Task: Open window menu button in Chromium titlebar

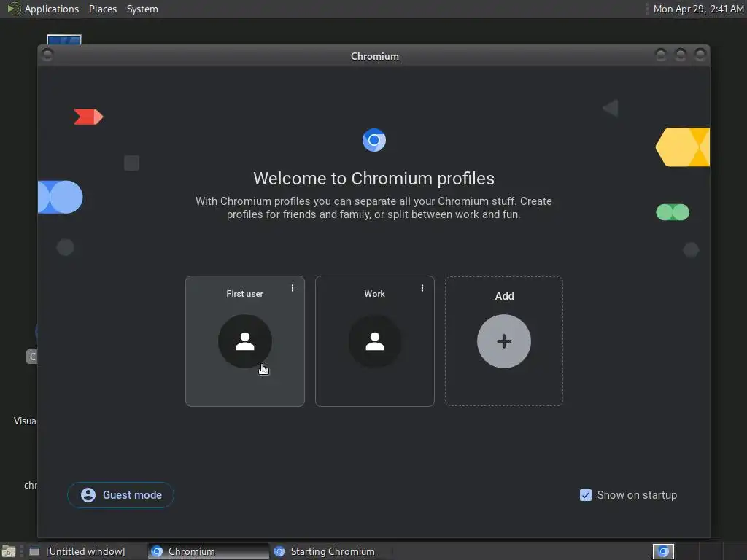Action: pos(47,55)
